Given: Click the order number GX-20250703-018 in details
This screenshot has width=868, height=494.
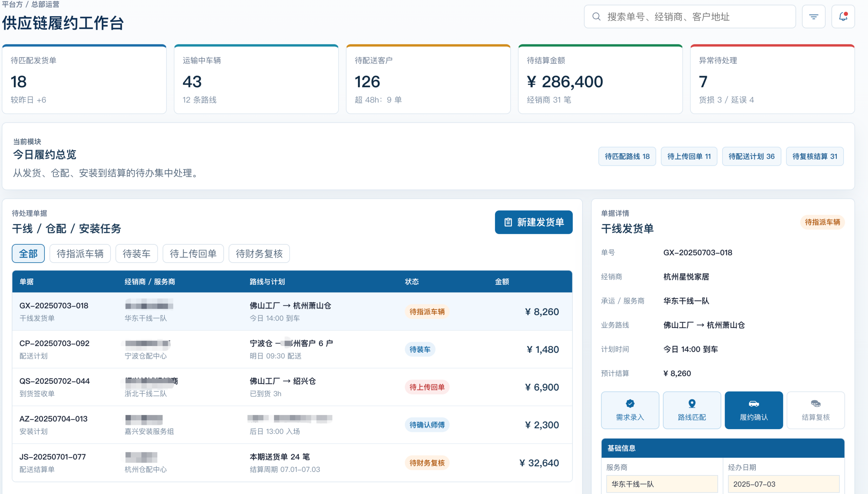Looking at the screenshot, I should tap(697, 252).
